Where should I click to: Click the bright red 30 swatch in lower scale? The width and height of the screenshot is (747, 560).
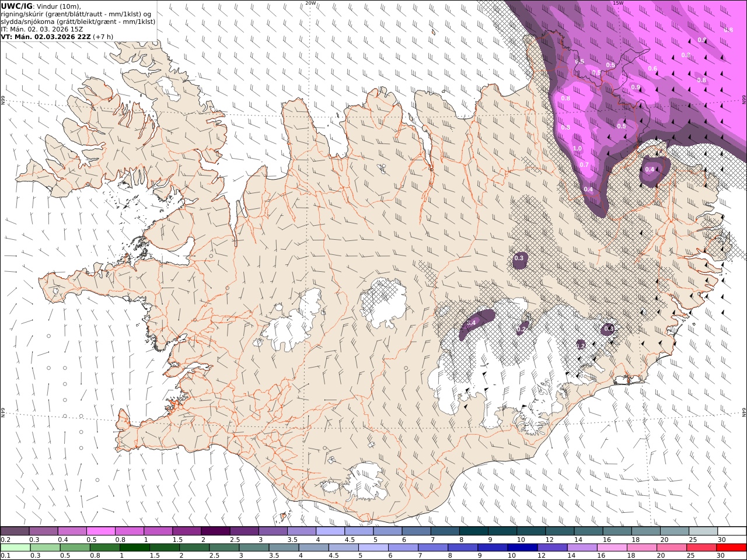(x=731, y=547)
